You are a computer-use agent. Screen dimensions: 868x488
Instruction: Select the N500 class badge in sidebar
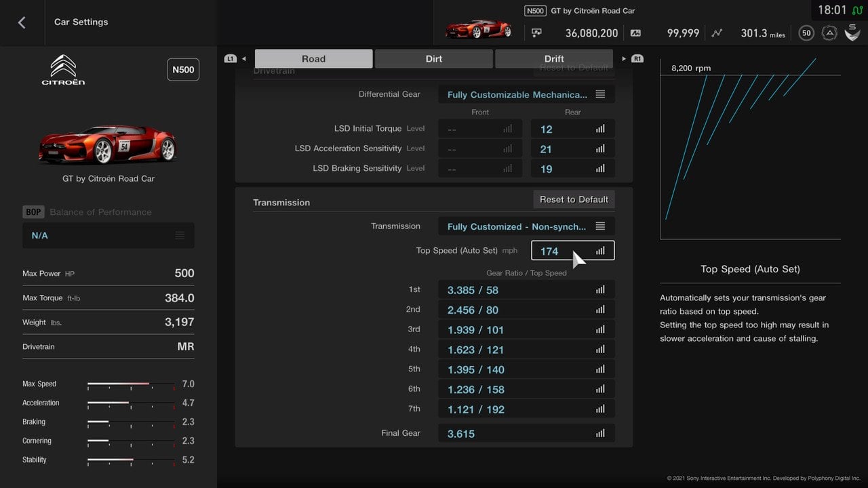click(183, 70)
